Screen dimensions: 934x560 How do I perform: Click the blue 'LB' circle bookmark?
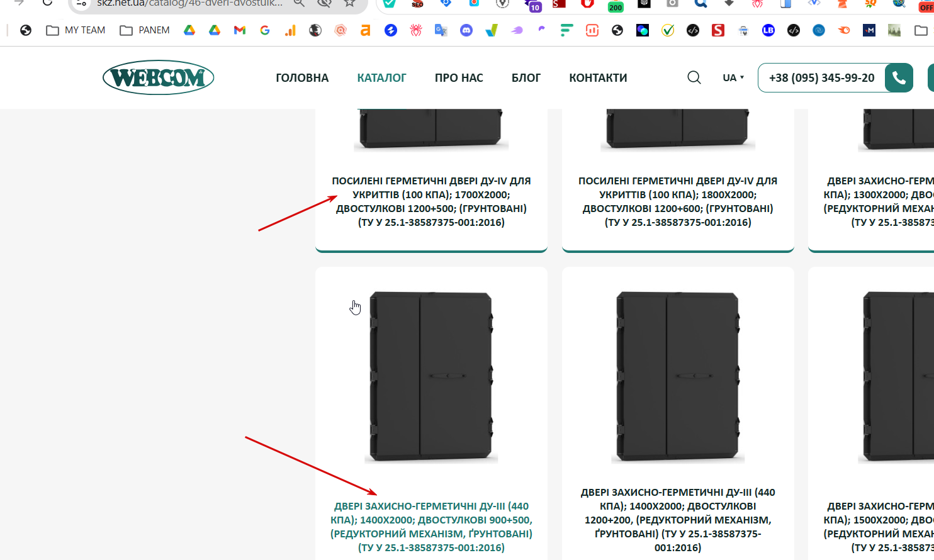point(768,30)
